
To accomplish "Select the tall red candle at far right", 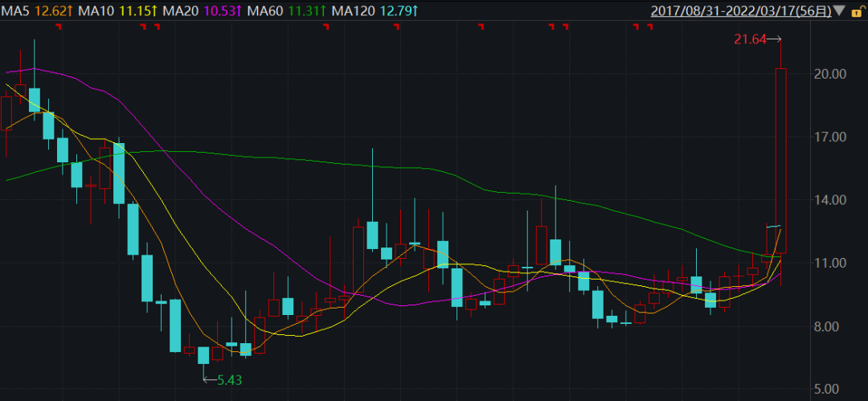I will pyautogui.click(x=780, y=161).
